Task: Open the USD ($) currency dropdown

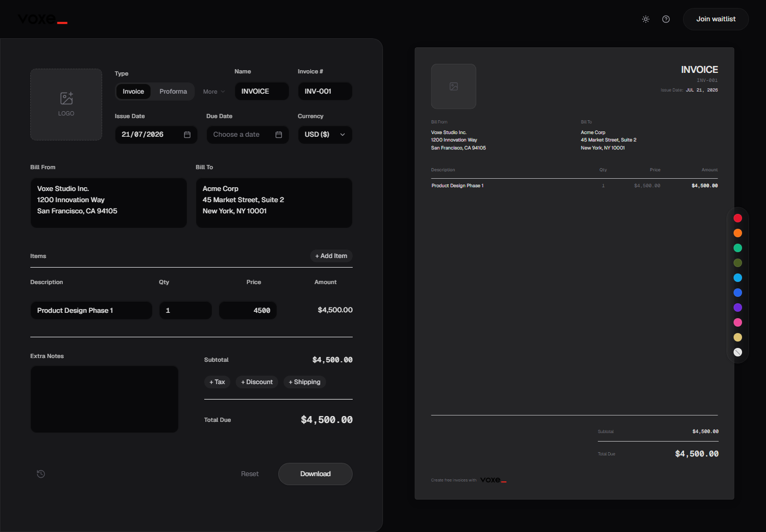Action: tap(325, 135)
